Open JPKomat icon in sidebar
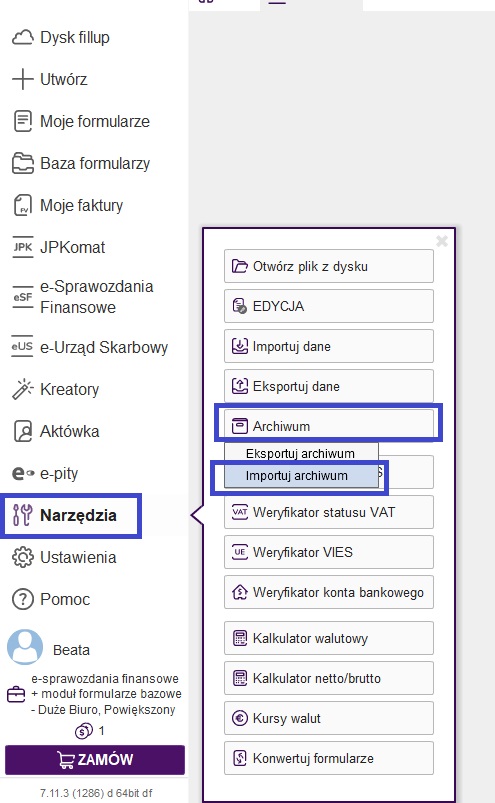The height and width of the screenshot is (803, 495). pos(23,247)
